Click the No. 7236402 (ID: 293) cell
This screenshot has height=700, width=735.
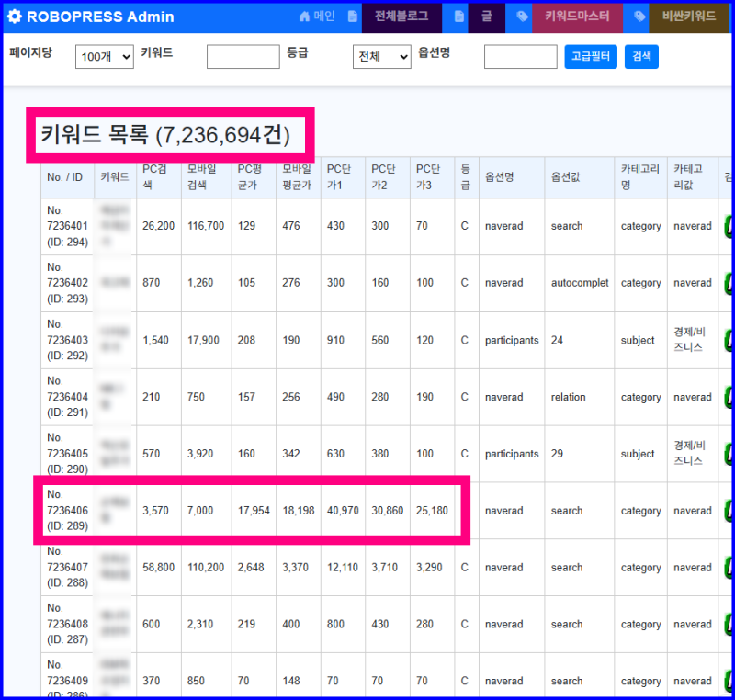pyautogui.click(x=67, y=283)
